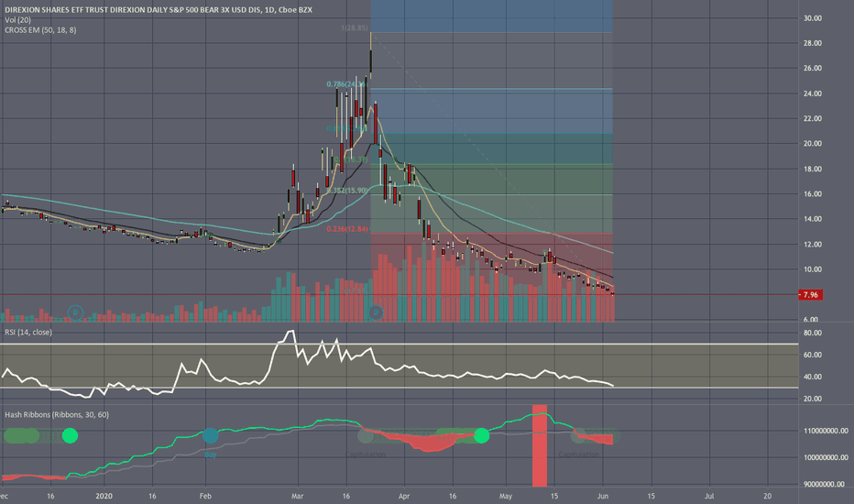
Task: Click the 30.00 price axis label
Action: click(813, 18)
